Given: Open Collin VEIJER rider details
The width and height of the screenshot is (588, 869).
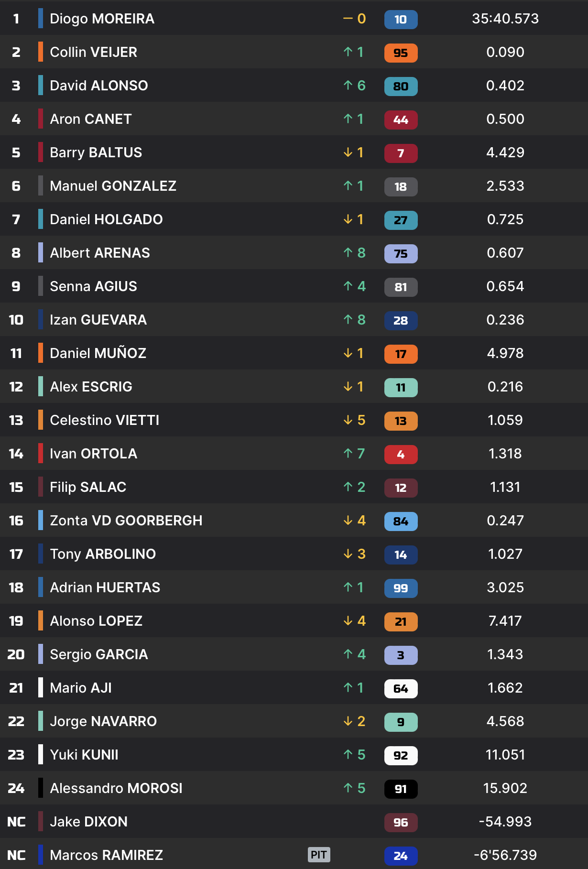Looking at the screenshot, I should (x=93, y=52).
